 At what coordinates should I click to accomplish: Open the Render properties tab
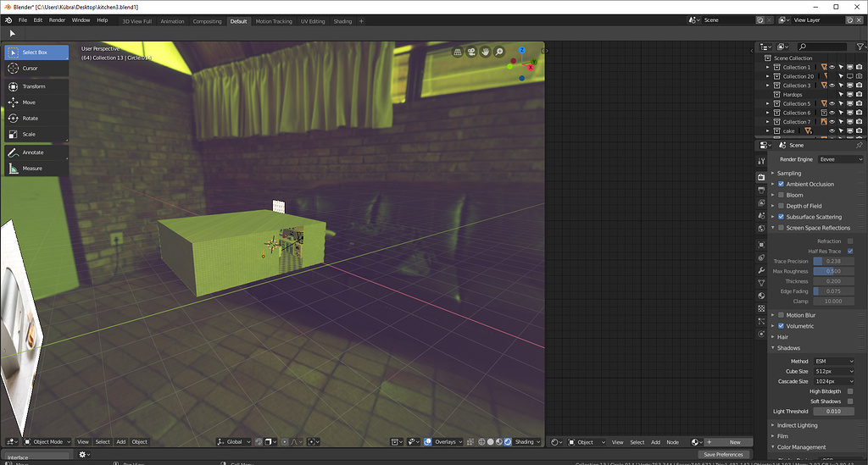(761, 177)
